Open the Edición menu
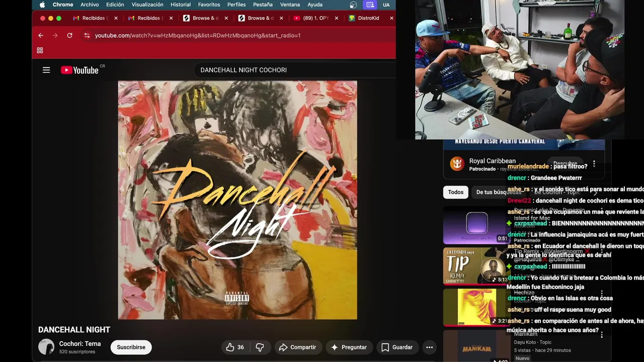644x362 pixels. (x=115, y=5)
